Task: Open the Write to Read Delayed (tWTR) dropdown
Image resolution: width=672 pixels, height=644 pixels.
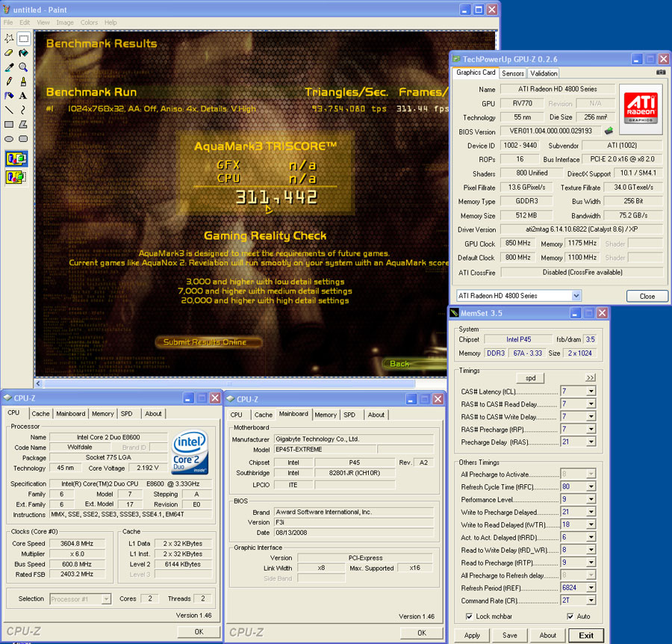Action: click(591, 524)
